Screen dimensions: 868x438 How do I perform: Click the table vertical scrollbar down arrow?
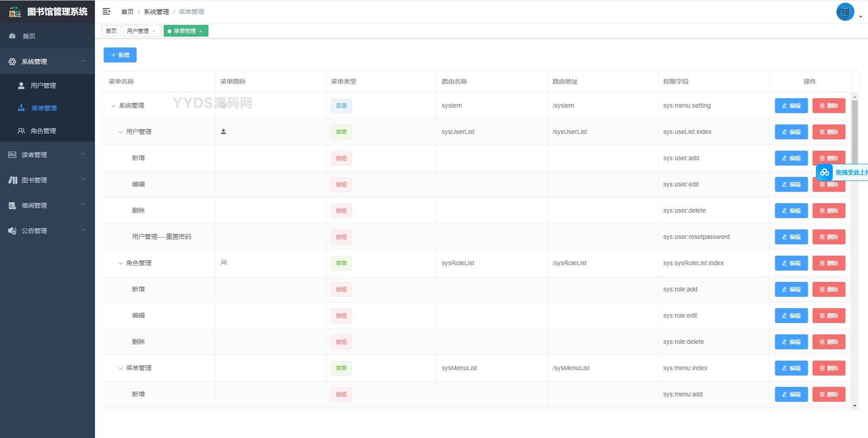point(854,406)
